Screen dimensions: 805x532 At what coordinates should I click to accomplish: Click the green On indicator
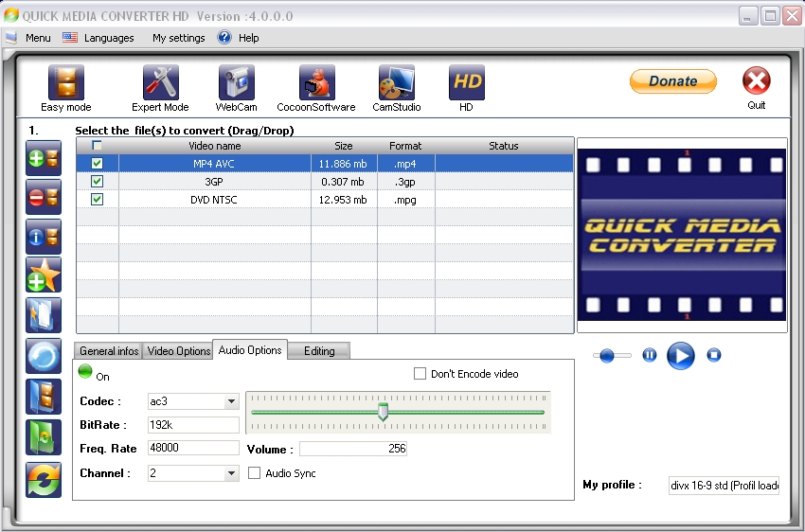point(85,371)
